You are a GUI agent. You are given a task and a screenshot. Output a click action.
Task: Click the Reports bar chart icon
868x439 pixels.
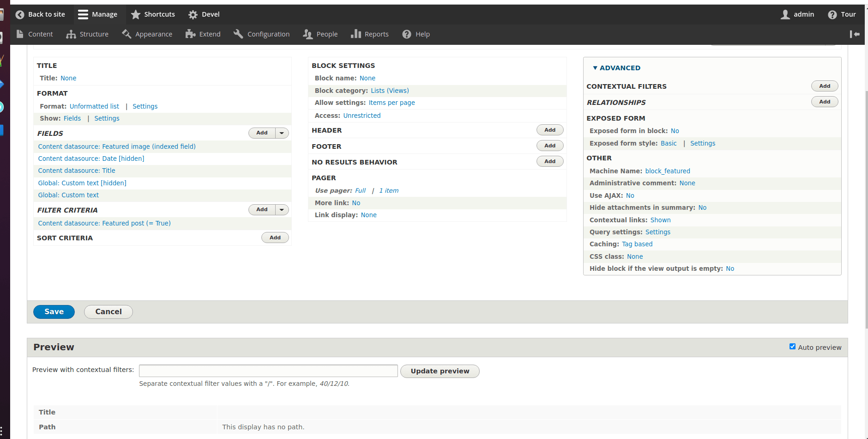(356, 34)
